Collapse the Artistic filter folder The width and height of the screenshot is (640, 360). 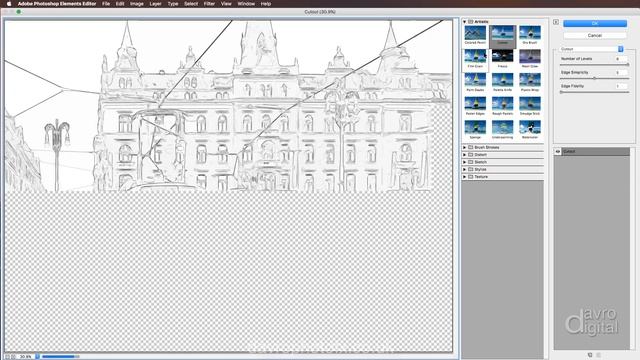(x=464, y=22)
